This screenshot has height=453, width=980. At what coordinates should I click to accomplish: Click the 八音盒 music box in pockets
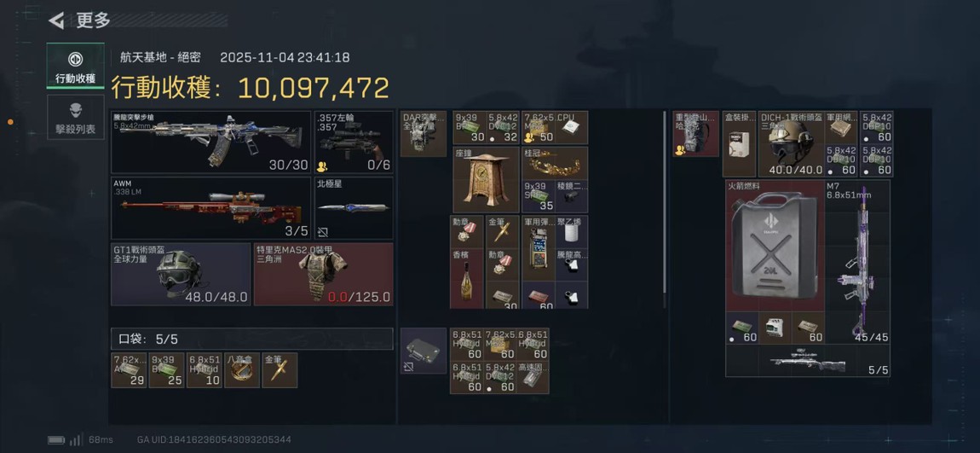coord(242,370)
